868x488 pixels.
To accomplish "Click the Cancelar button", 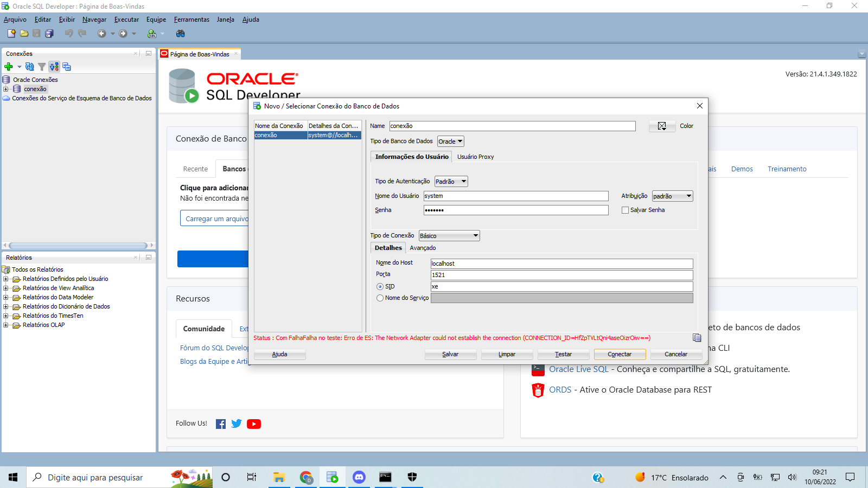I will (x=676, y=354).
